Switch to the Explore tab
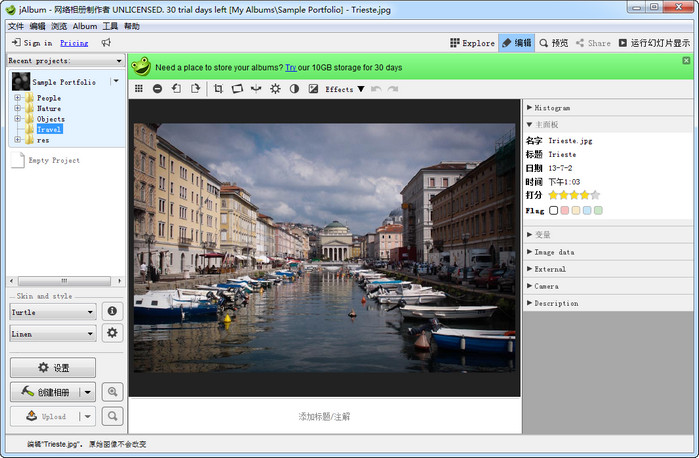This screenshot has width=699, height=458. point(472,43)
